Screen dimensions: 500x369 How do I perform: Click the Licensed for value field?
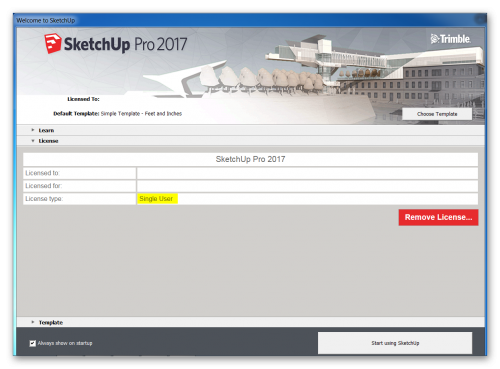307,186
